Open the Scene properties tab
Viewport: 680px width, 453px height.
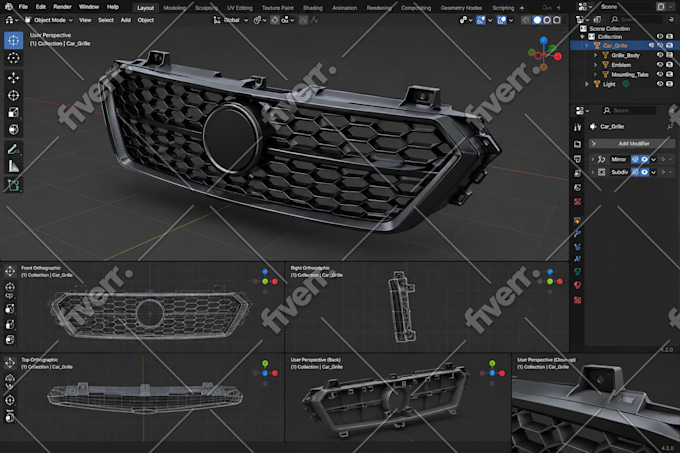(577, 187)
